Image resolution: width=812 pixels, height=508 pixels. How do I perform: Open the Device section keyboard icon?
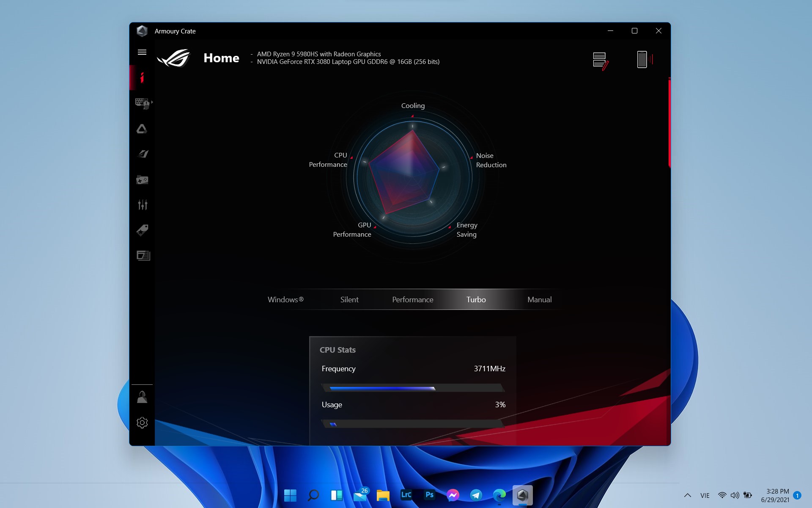[x=142, y=103]
